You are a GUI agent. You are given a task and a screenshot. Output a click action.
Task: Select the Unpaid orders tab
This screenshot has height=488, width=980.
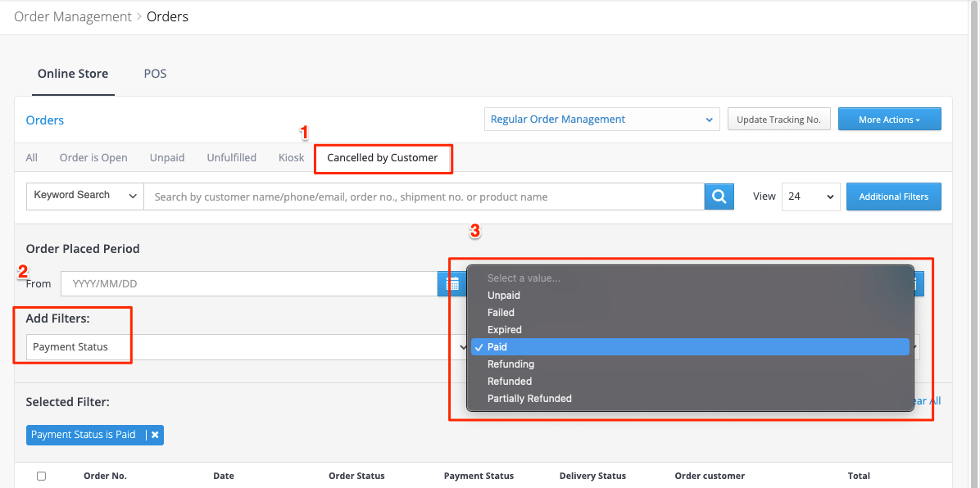(167, 157)
